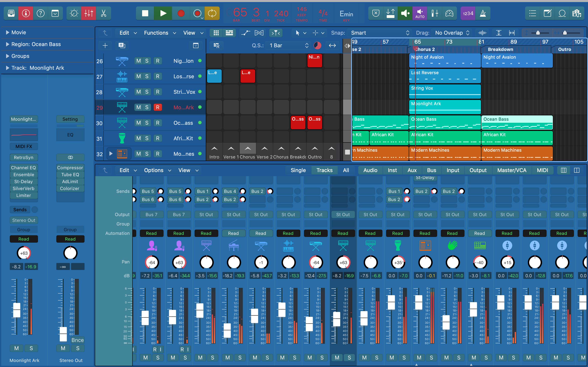This screenshot has width=588, height=367.
Task: Toggle the metronome click icon
Action: coord(483,13)
